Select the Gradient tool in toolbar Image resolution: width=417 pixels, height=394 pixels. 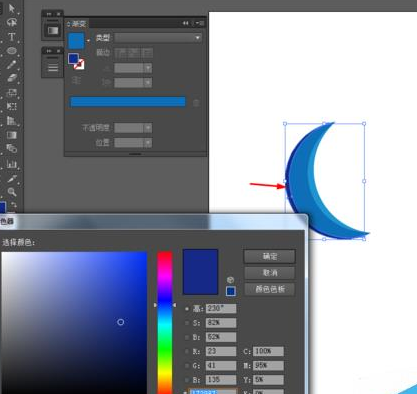12,135
